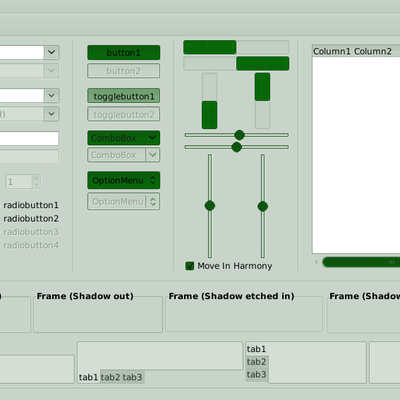The height and width of the screenshot is (400, 400).
Task: Click the lower horizontal slider handle
Action: click(237, 147)
